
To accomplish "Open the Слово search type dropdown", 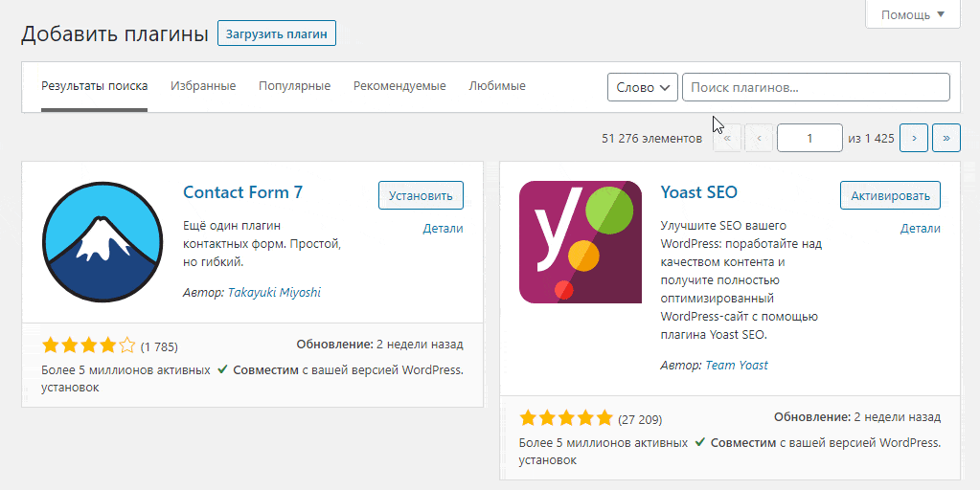I will (x=643, y=87).
